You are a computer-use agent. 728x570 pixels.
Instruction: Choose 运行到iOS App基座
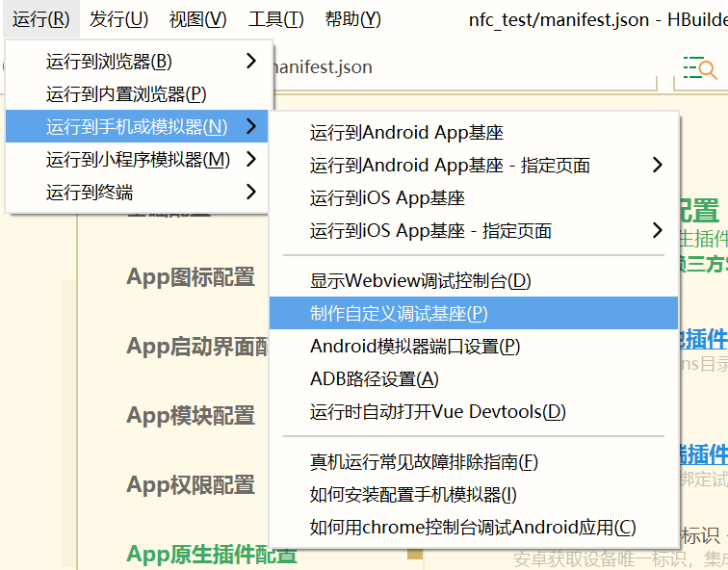(x=387, y=198)
